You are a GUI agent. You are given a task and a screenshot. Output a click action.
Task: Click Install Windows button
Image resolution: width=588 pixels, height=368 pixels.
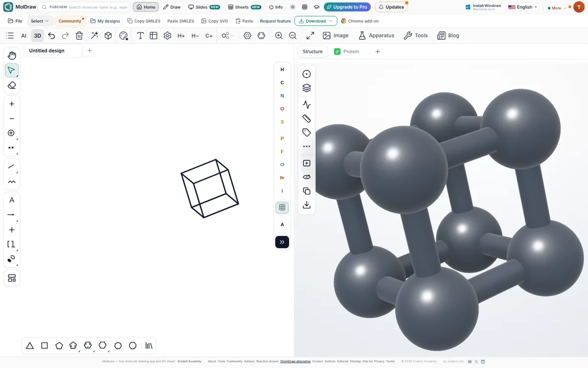click(483, 7)
